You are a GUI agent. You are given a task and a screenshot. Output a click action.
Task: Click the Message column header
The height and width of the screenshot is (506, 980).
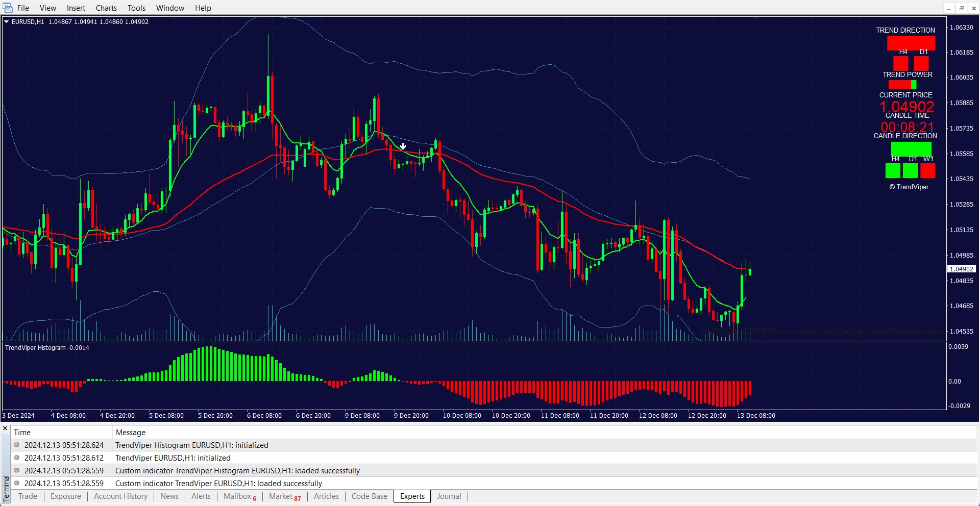(x=131, y=433)
